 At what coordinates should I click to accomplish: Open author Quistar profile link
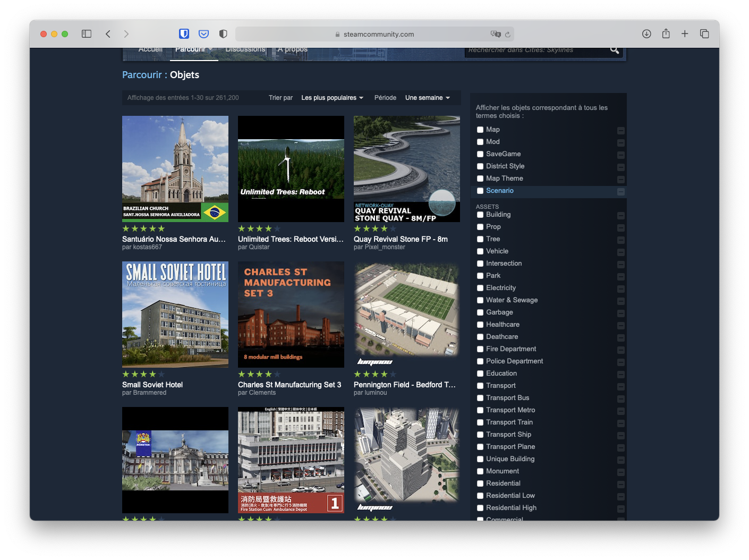click(x=259, y=247)
